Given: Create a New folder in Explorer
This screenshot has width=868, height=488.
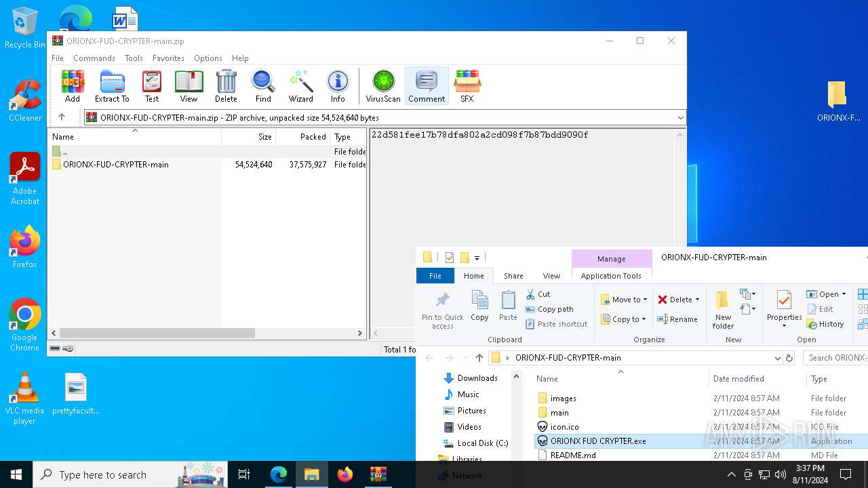Looking at the screenshot, I should click(x=723, y=310).
